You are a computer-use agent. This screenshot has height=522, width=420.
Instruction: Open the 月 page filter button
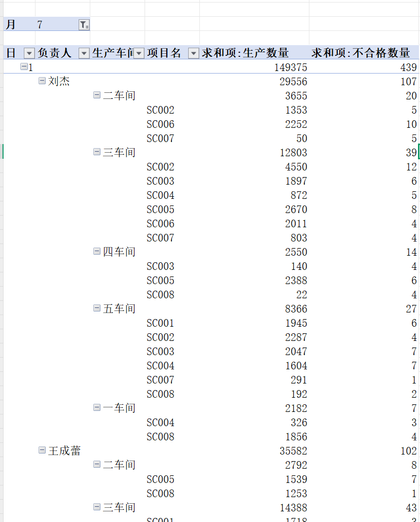(84, 25)
